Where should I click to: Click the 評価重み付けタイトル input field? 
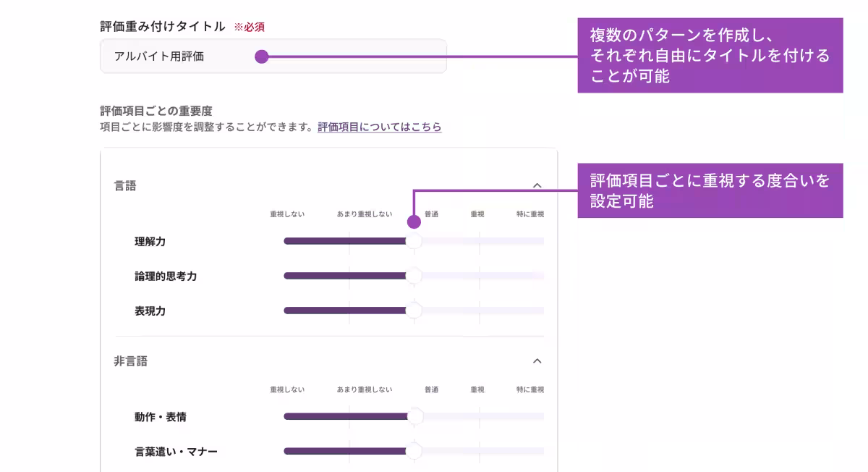[275, 56]
